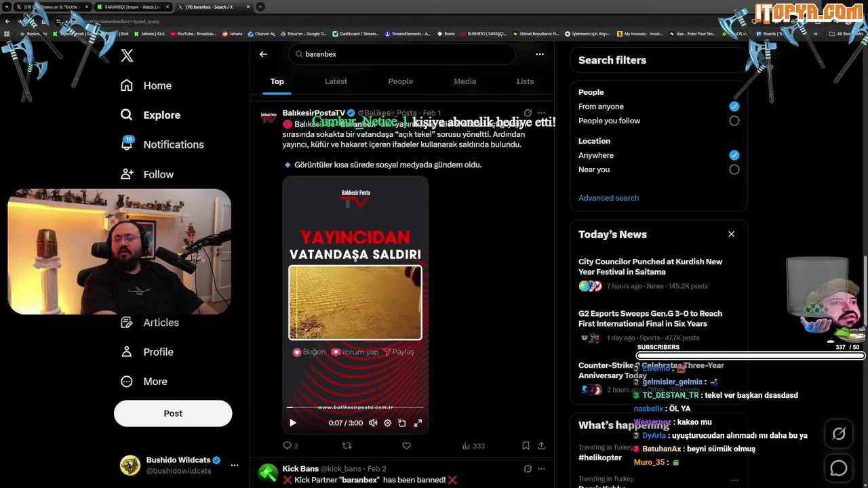Image resolution: width=868 pixels, height=488 pixels.
Task: Select Near you radio option
Action: coord(734,169)
